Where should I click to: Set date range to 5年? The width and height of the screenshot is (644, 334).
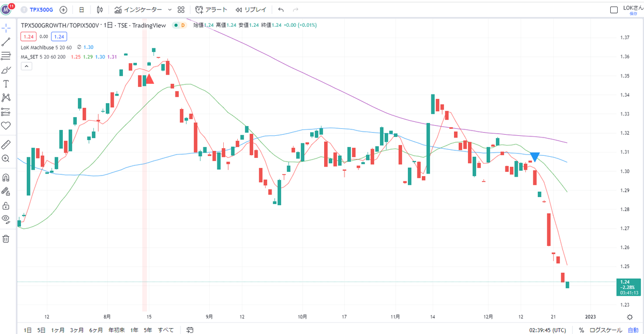tap(148, 330)
